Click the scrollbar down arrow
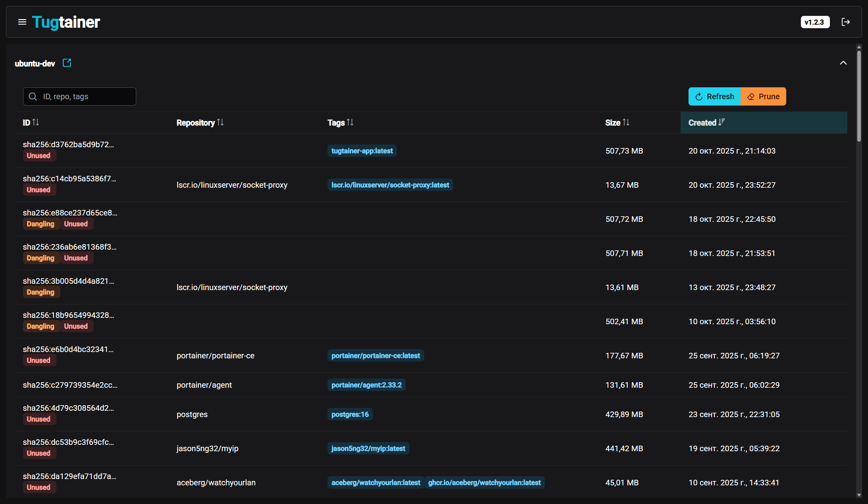Image resolution: width=868 pixels, height=504 pixels. [859, 495]
